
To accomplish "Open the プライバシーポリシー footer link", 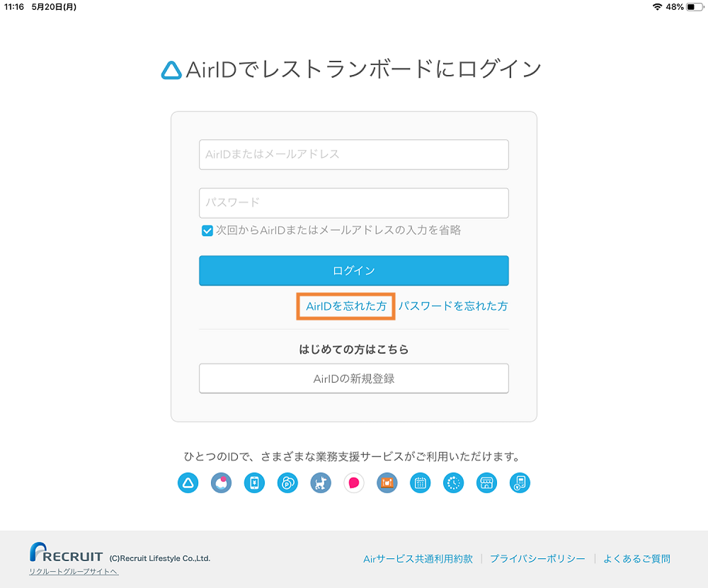I will click(537, 559).
